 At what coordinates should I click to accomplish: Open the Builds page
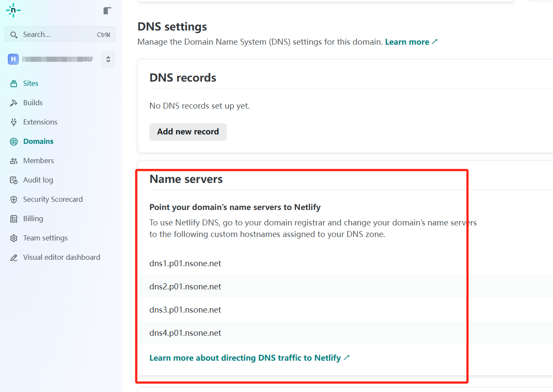point(33,103)
